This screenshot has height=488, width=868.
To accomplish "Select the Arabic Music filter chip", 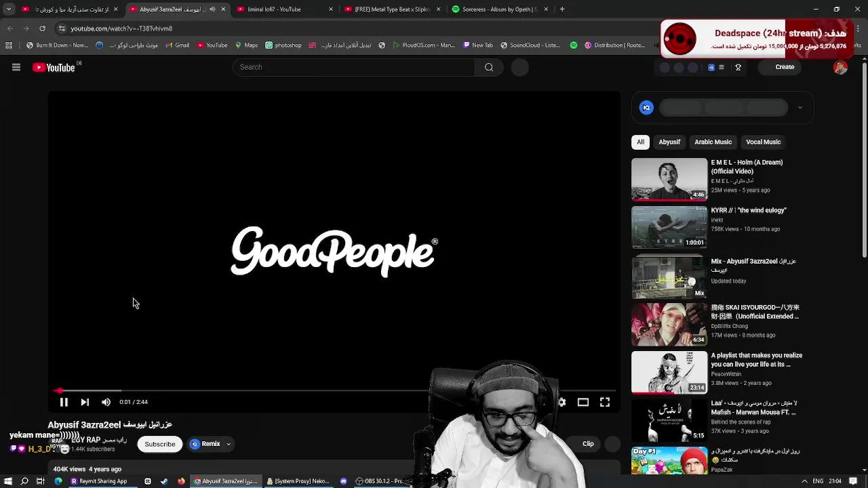I will pyautogui.click(x=713, y=142).
